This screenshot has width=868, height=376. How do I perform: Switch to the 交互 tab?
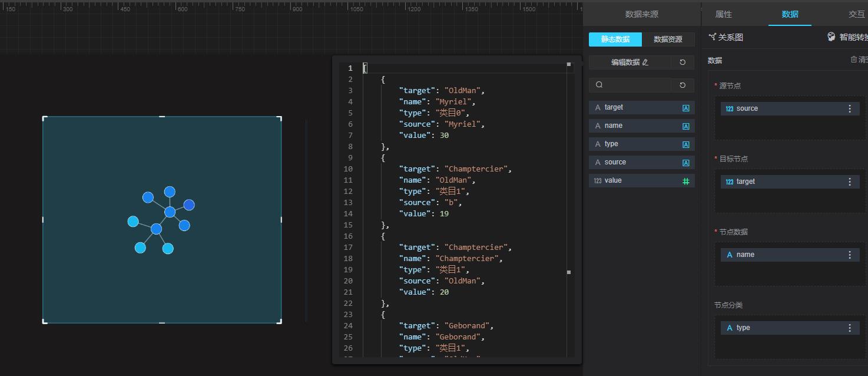[857, 14]
